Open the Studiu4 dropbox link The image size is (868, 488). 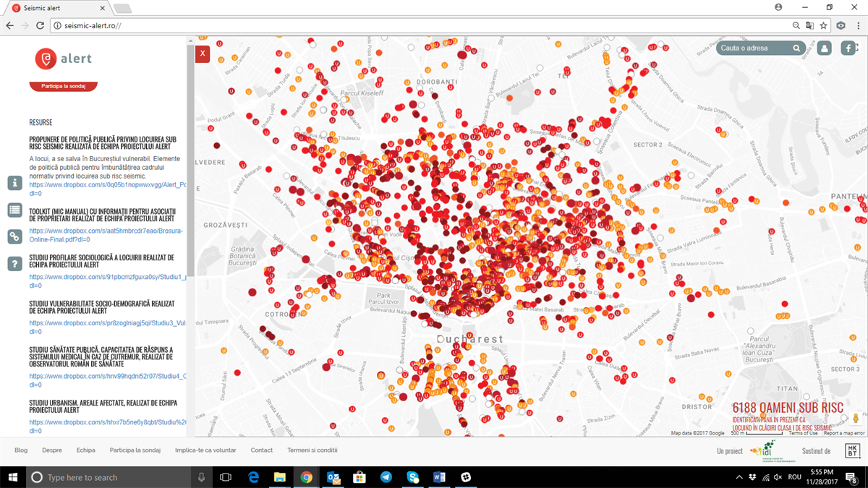coord(108,380)
